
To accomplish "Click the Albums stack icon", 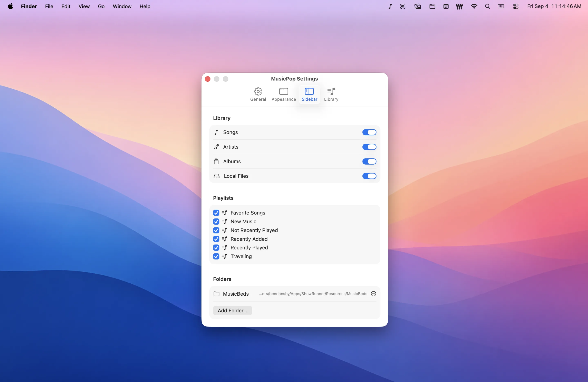I will coord(216,161).
